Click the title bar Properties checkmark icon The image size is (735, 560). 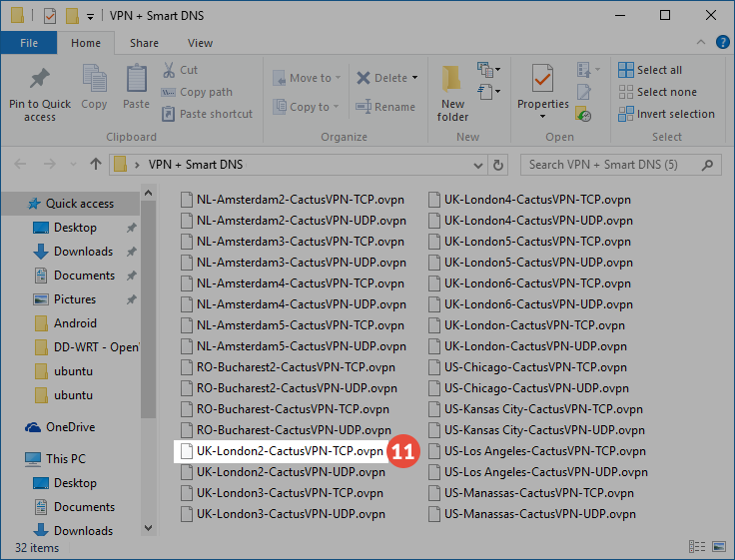click(50, 16)
